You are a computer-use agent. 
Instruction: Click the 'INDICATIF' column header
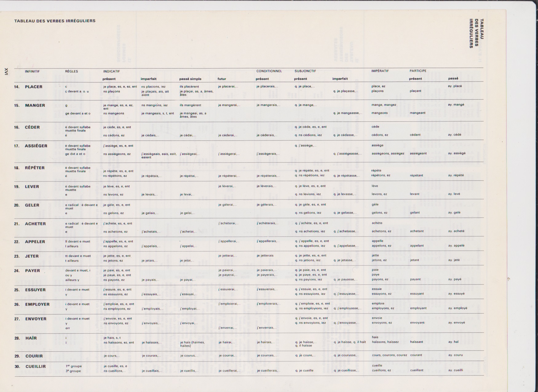(111, 71)
